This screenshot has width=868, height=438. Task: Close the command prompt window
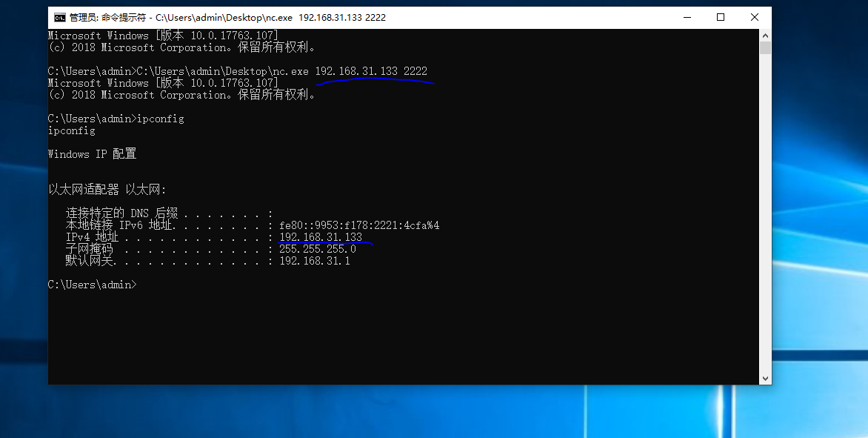click(754, 18)
